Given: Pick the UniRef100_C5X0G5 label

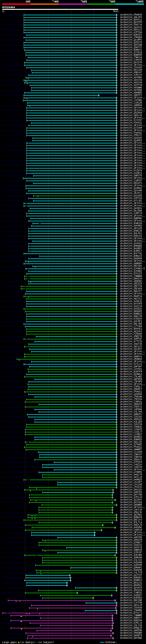Looking at the screenshot, I should coord(131,67).
